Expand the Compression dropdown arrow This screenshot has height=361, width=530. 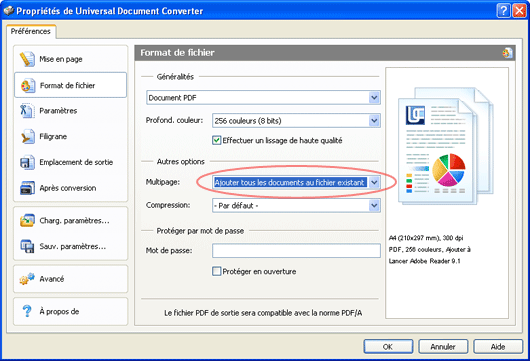pyautogui.click(x=374, y=206)
